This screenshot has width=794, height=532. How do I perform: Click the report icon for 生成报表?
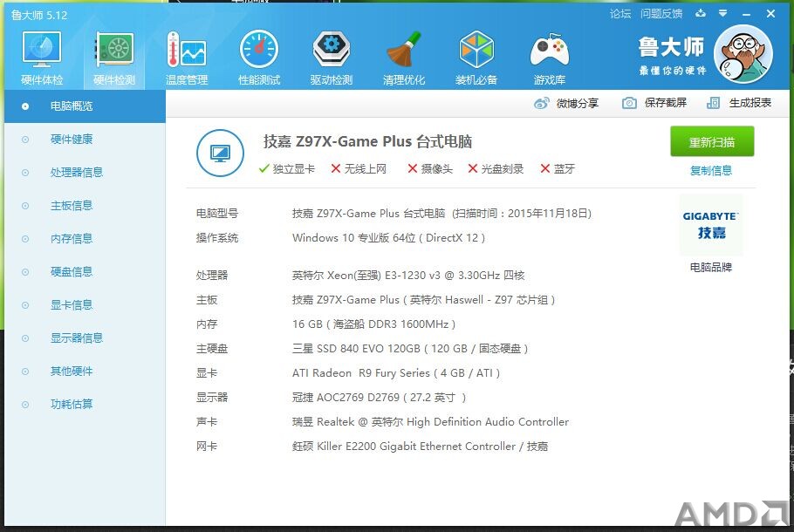(x=713, y=103)
